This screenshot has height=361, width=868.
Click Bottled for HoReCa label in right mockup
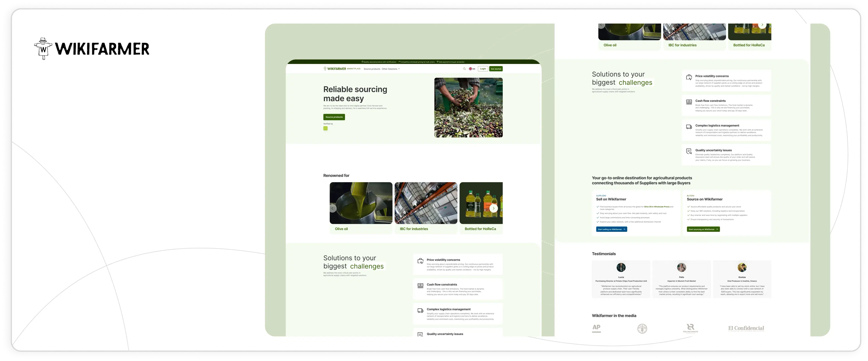point(749,45)
